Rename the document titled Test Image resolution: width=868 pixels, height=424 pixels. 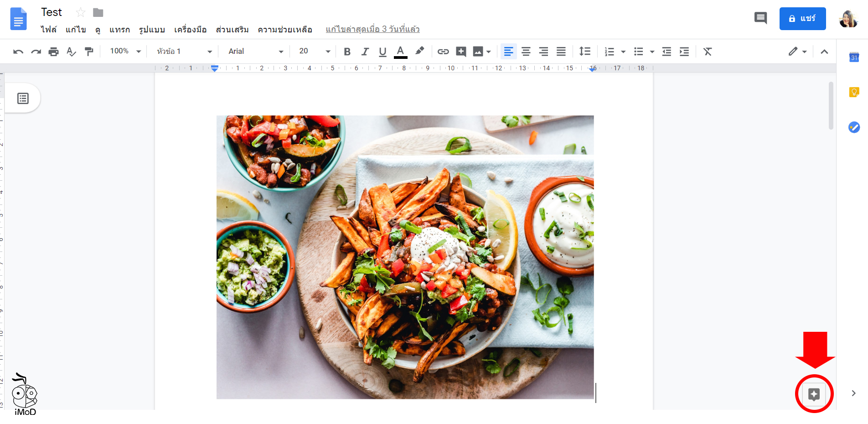51,12
